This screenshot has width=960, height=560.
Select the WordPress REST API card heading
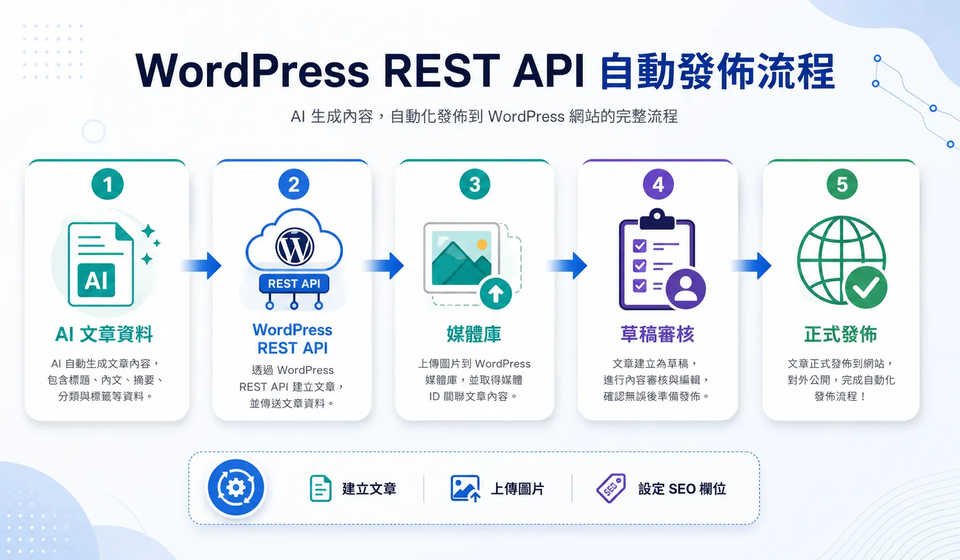(293, 339)
